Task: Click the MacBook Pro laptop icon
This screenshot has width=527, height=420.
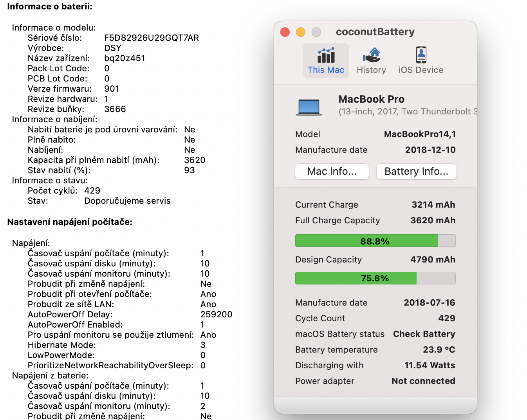Action: tap(309, 107)
